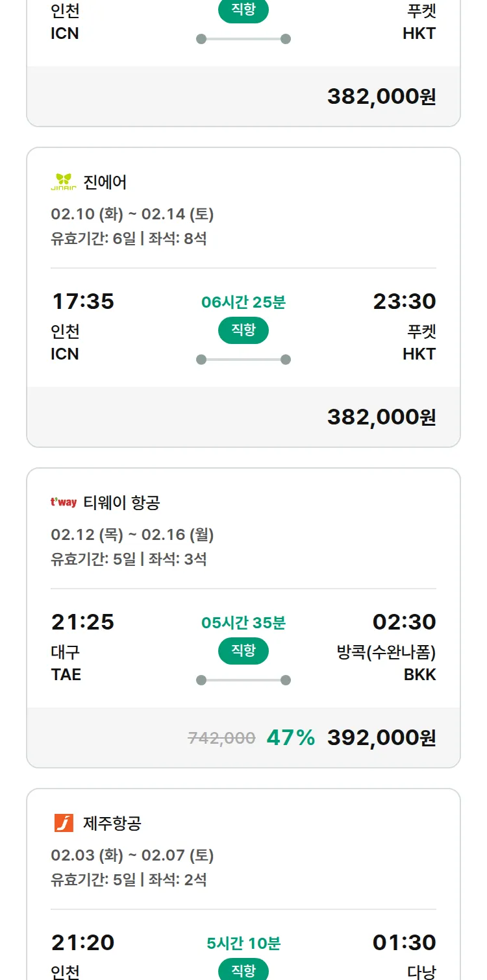Screen dimensions: 487x980
Task: Select the 진에어 airline name
Action: (105, 182)
